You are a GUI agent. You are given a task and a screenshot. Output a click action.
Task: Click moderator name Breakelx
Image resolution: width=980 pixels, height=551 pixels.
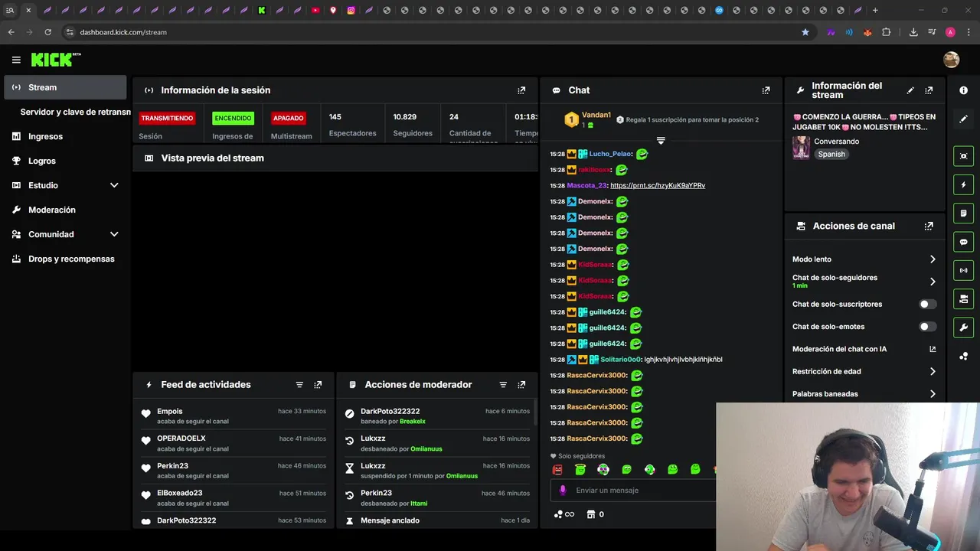click(x=412, y=422)
